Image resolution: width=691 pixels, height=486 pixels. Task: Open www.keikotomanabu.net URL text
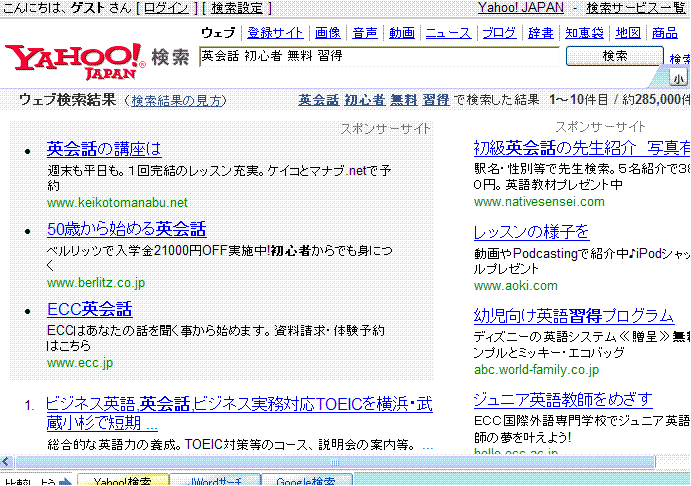point(117,203)
